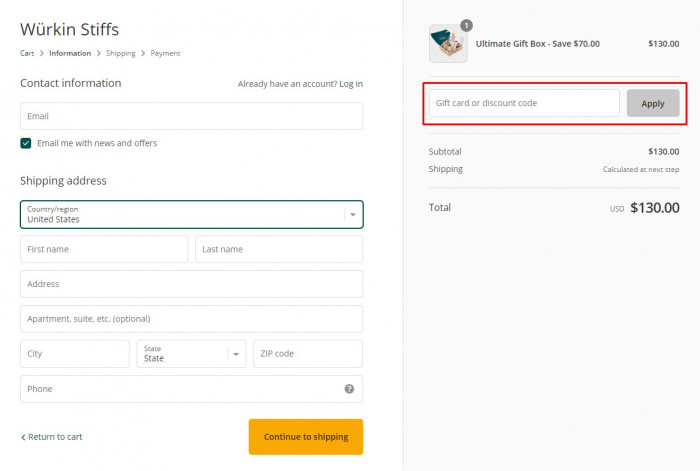Focus the Apartment, suite, etc. field
This screenshot has height=471, width=700.
(x=192, y=319)
